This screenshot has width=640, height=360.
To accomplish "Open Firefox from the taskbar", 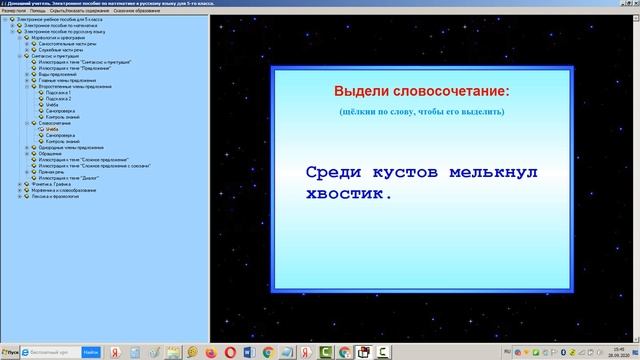I will pos(211,352).
